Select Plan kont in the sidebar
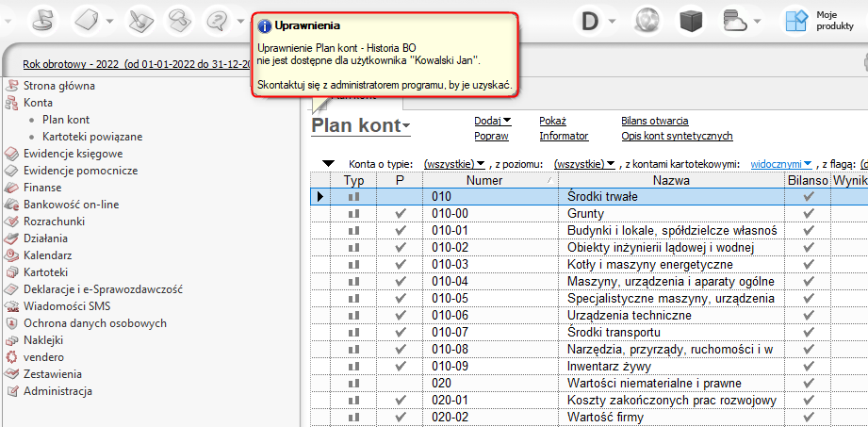Viewport: 868px width, 427px height. click(x=66, y=120)
